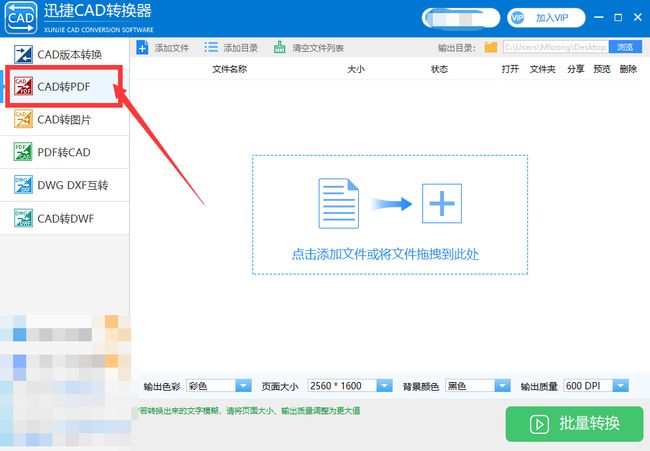
Task: Click the 2560 * 1600 page size value
Action: pos(342,386)
